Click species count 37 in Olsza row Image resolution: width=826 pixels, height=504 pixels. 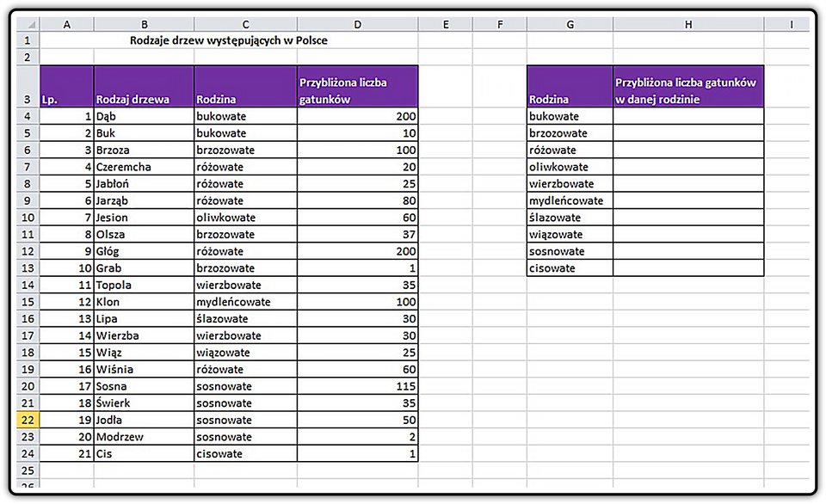click(358, 234)
